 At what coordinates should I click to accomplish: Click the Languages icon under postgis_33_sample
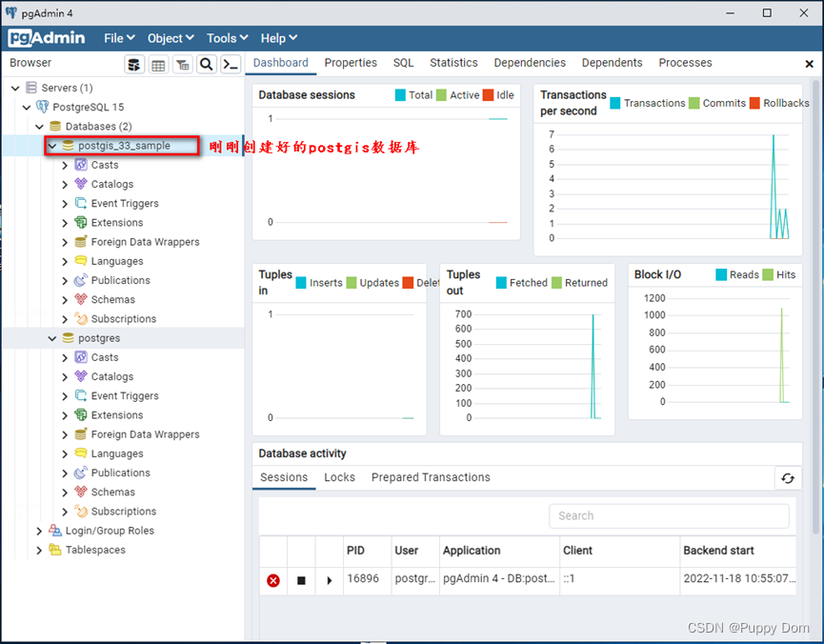point(81,261)
